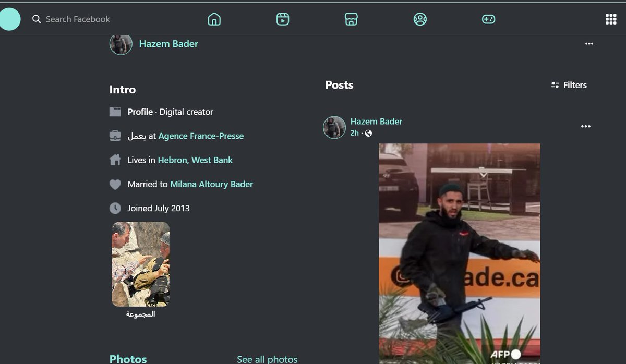The height and width of the screenshot is (364, 626).
Task: Open the post's three-dot options menu
Action: [586, 126]
